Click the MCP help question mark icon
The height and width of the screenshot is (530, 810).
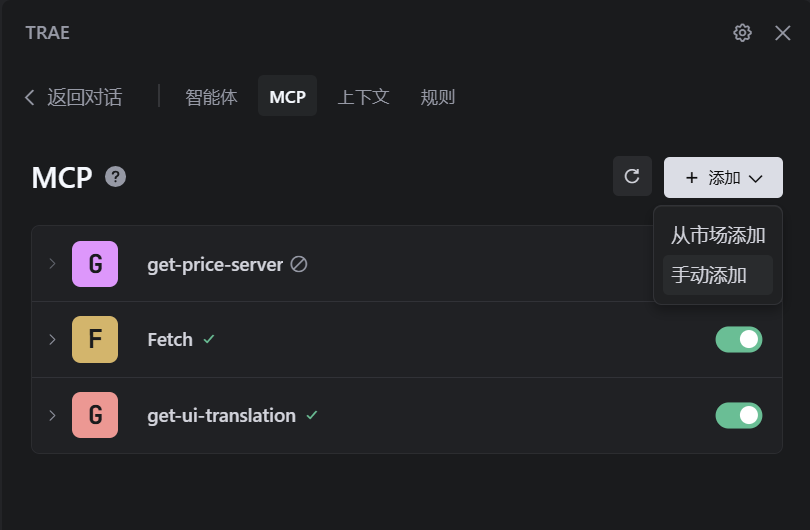click(x=116, y=177)
